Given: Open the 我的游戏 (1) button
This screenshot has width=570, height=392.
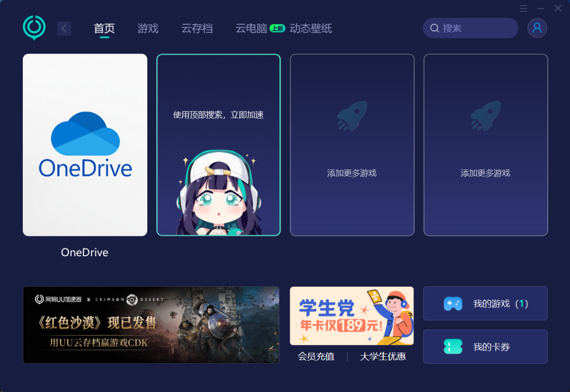Looking at the screenshot, I should tap(485, 303).
